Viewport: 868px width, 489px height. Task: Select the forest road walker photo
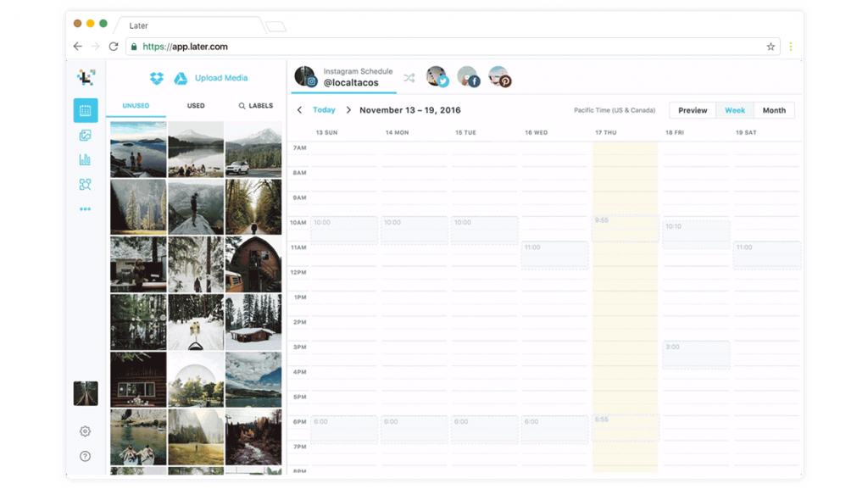tap(253, 207)
